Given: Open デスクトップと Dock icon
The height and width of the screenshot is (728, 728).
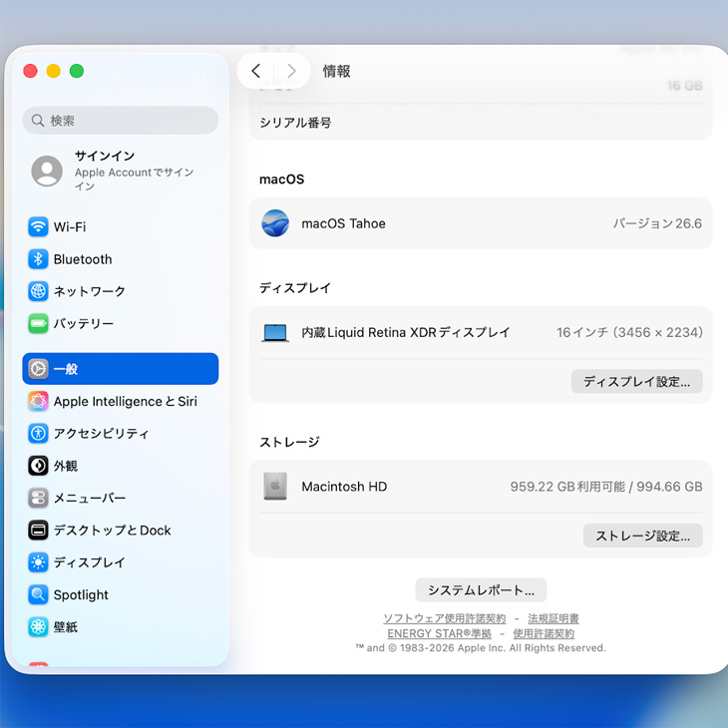Looking at the screenshot, I should [38, 531].
